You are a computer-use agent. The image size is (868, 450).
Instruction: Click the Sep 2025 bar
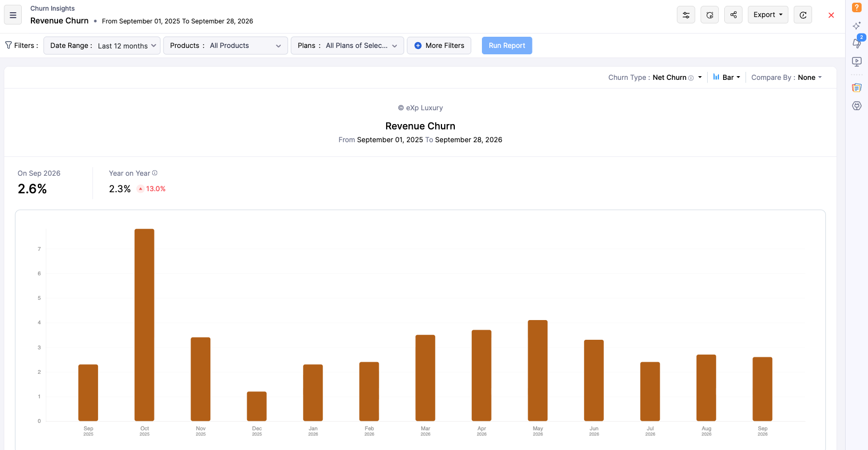tap(88, 393)
